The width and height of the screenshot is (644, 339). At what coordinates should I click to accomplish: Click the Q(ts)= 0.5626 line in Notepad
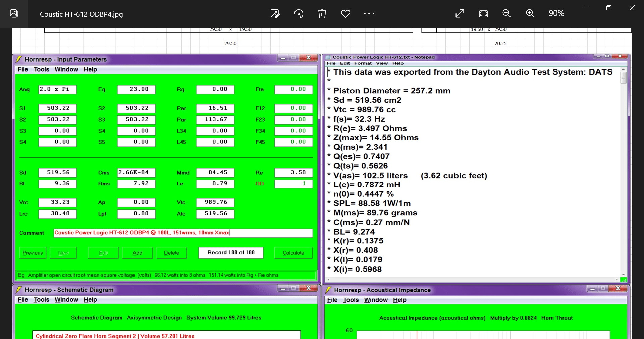point(358,166)
